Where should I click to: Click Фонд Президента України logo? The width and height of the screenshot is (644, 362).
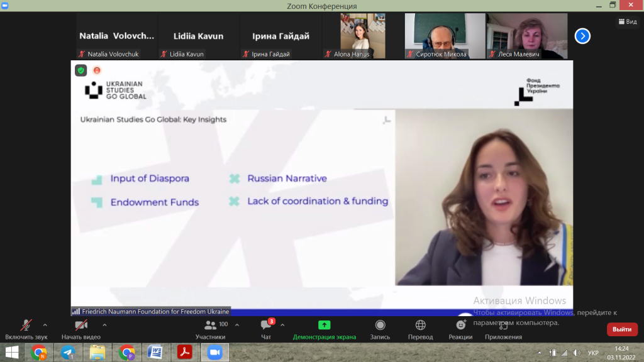(x=537, y=92)
